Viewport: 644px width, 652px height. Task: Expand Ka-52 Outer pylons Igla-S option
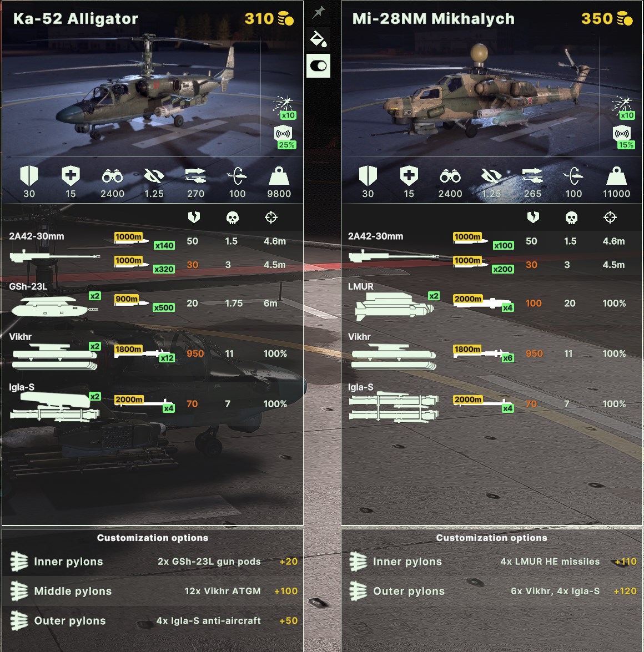point(153,620)
